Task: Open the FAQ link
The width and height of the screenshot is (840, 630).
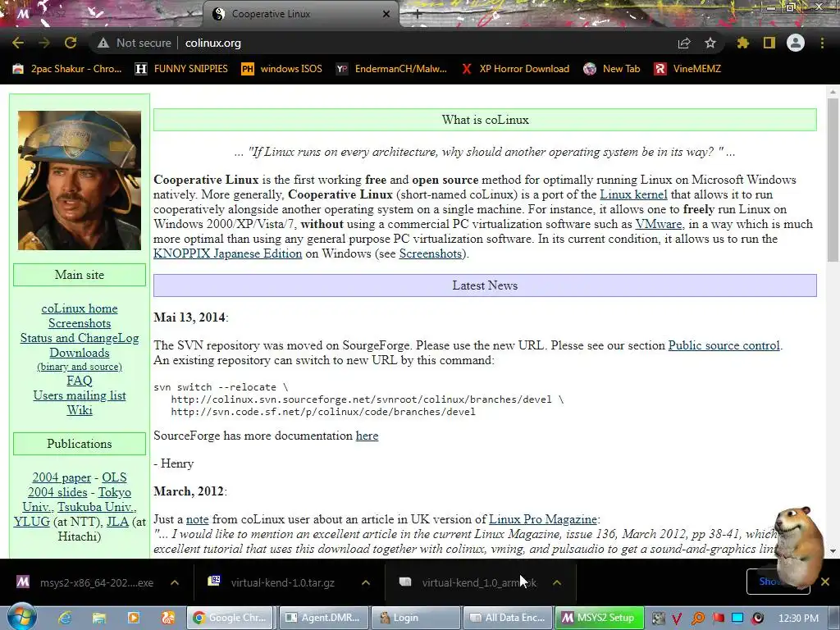Action: [x=80, y=381]
